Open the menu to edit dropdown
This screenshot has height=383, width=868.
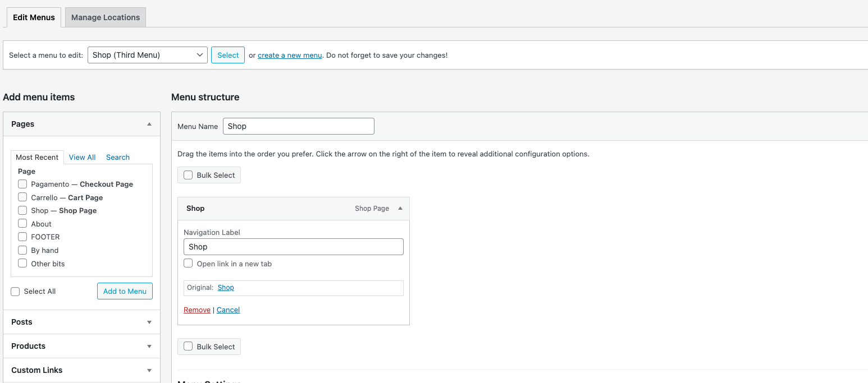[x=147, y=55]
